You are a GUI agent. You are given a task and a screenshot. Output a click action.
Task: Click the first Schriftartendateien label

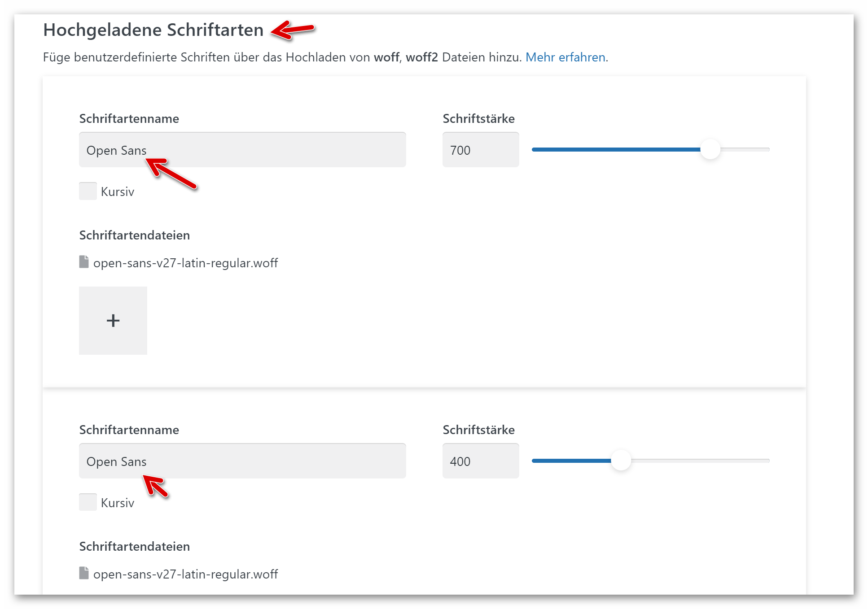(x=135, y=235)
